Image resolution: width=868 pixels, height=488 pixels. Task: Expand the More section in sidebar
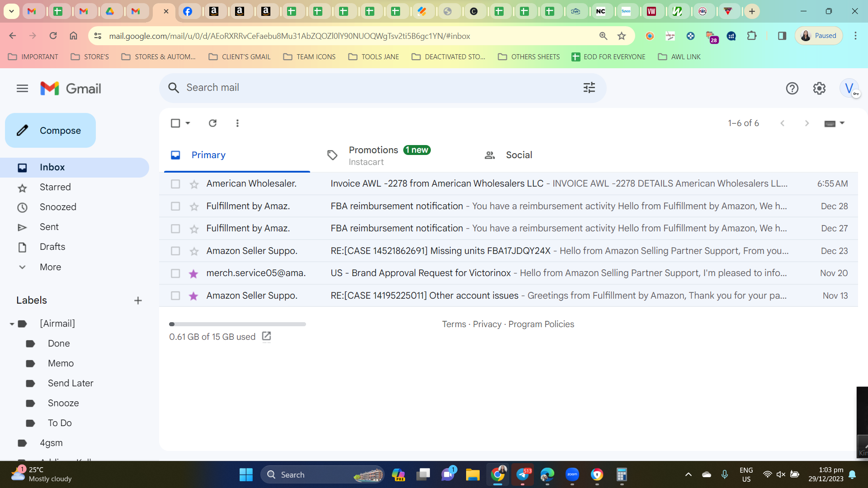tap(50, 267)
